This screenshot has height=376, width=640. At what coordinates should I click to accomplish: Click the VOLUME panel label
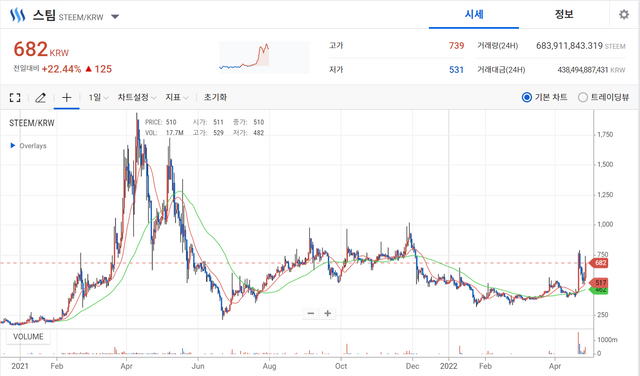[28, 337]
